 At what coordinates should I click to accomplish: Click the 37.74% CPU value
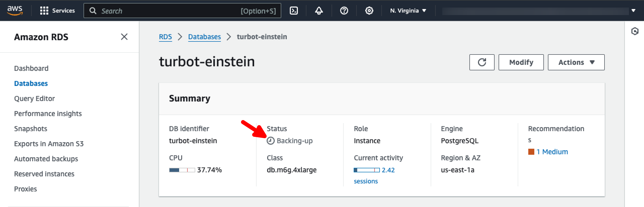pyautogui.click(x=210, y=170)
